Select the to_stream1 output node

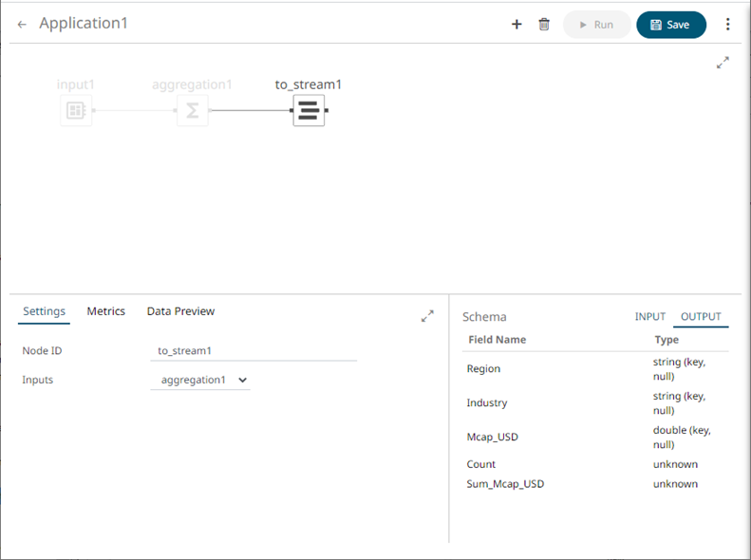tap(309, 111)
